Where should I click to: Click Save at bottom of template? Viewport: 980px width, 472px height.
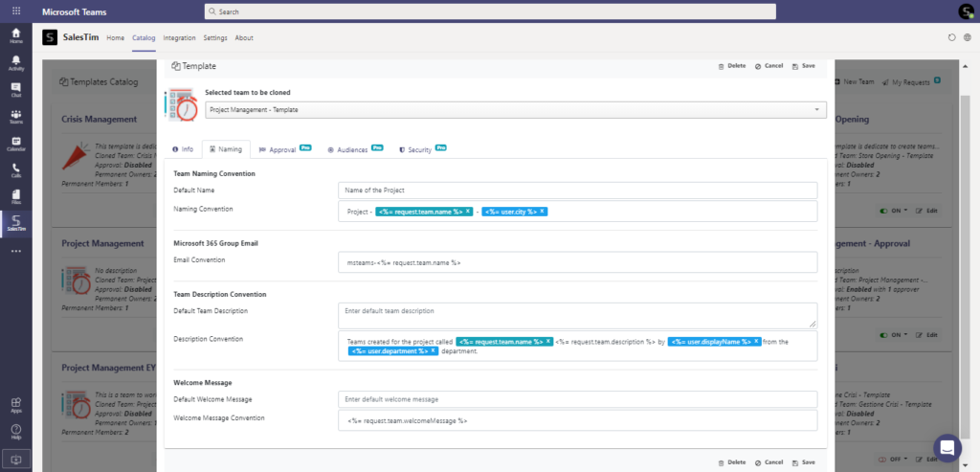[x=804, y=462]
